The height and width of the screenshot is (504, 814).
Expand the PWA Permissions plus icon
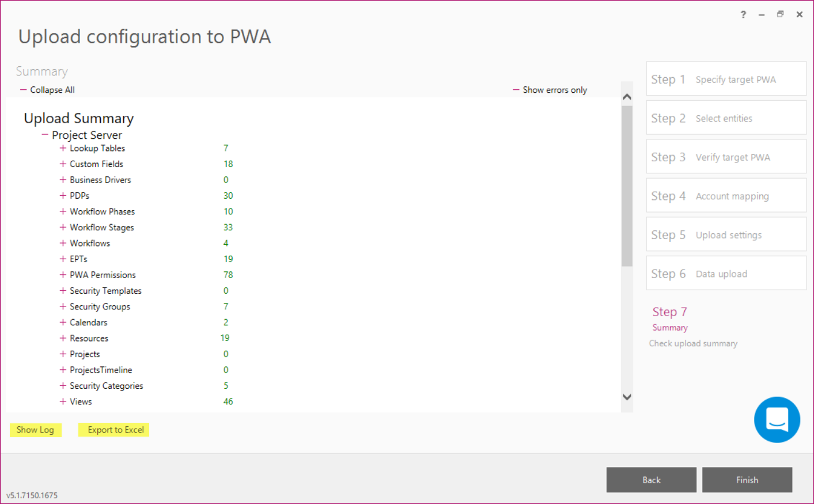coord(63,275)
